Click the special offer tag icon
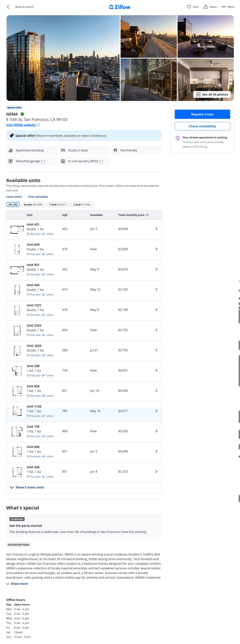Viewport: 240px width, 644px height. (x=11, y=135)
